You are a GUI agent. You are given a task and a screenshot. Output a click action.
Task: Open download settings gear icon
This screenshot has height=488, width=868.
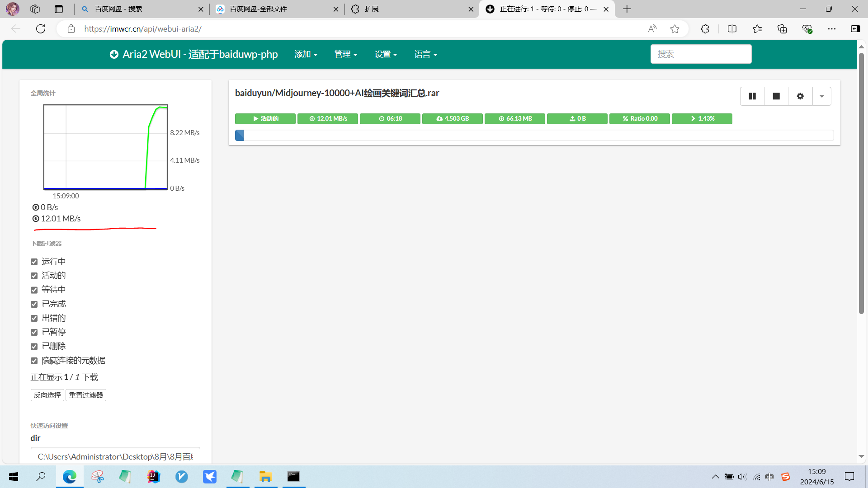800,96
